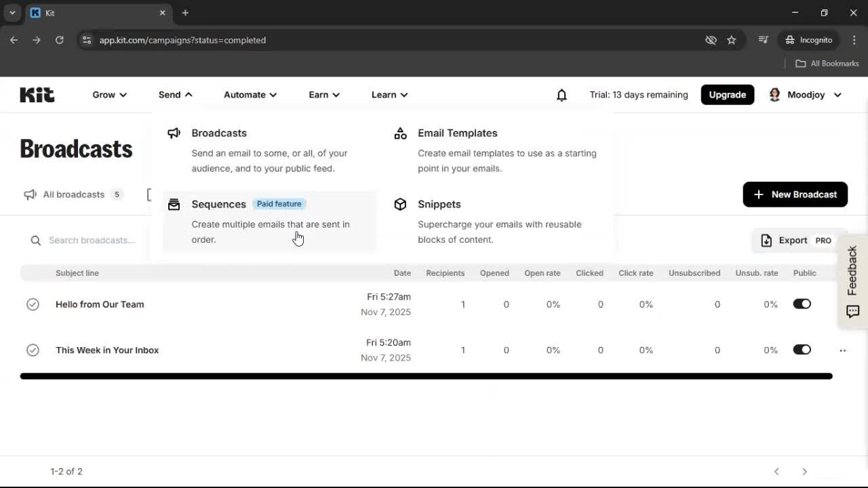Create a New Broadcast
868x488 pixels.
pyautogui.click(x=795, y=195)
